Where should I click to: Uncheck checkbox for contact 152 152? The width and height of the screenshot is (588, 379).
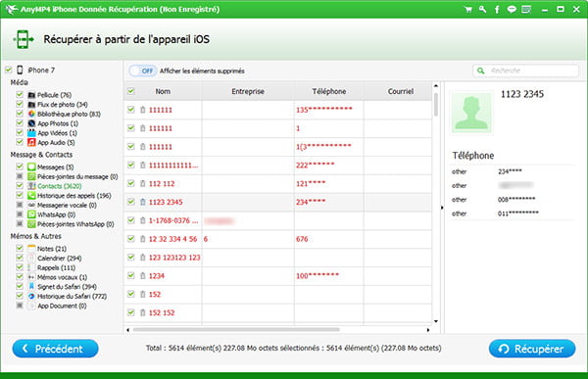click(x=131, y=312)
